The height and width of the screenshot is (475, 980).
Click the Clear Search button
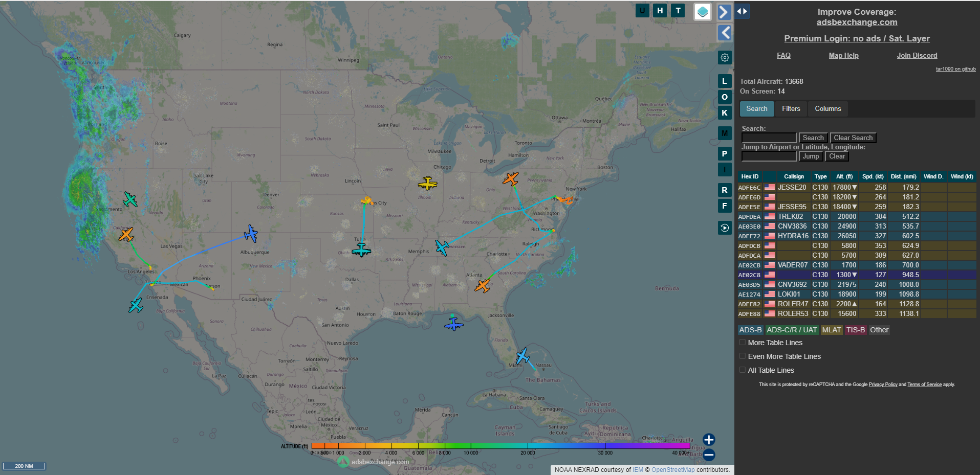click(x=853, y=138)
